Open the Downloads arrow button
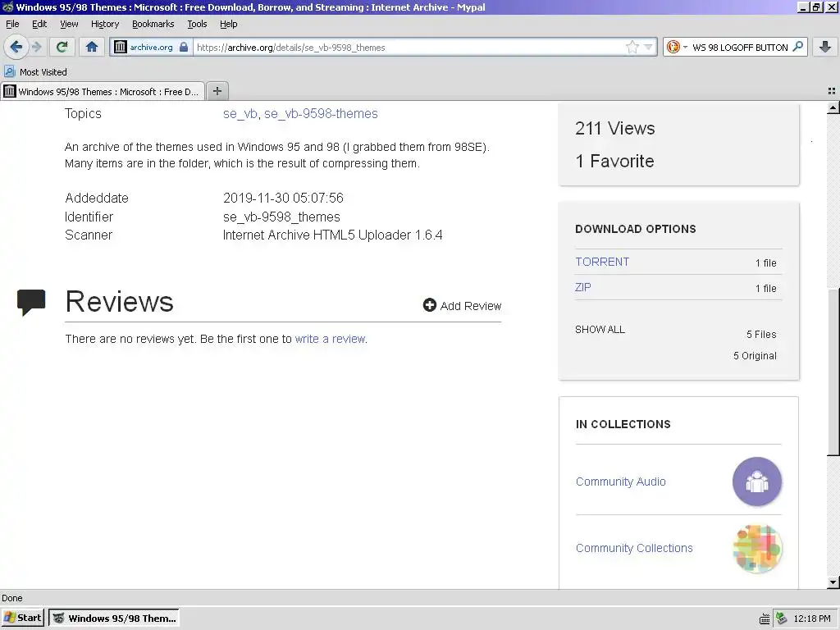The height and width of the screenshot is (630, 840). pos(825,47)
